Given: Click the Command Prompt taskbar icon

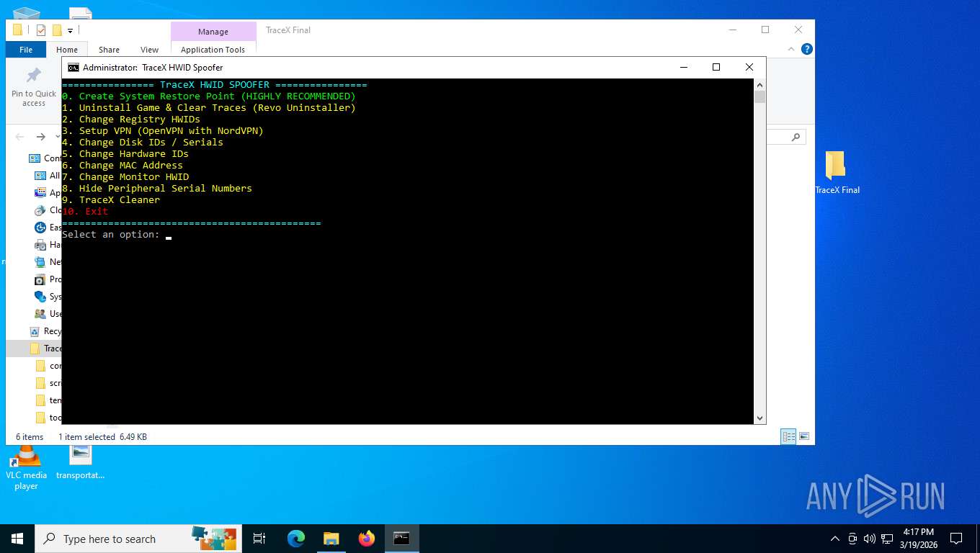Looking at the screenshot, I should pos(401,539).
